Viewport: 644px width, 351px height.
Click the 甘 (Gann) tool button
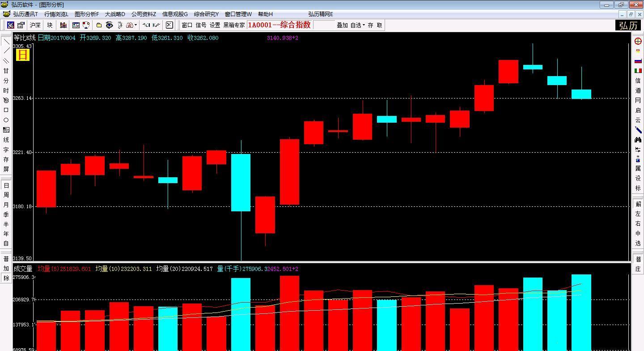(6, 71)
